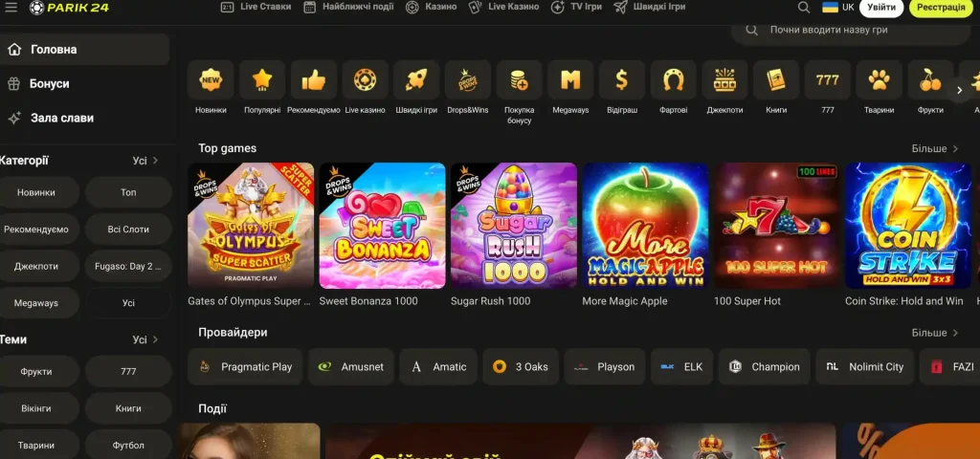Expand Категорії with Усі arrow

pyautogui.click(x=145, y=161)
